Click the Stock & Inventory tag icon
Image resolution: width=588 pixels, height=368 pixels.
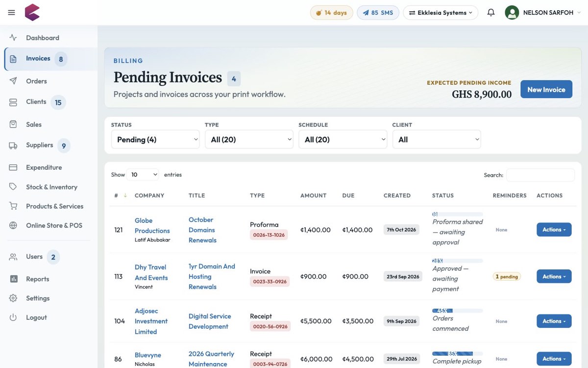(13, 187)
